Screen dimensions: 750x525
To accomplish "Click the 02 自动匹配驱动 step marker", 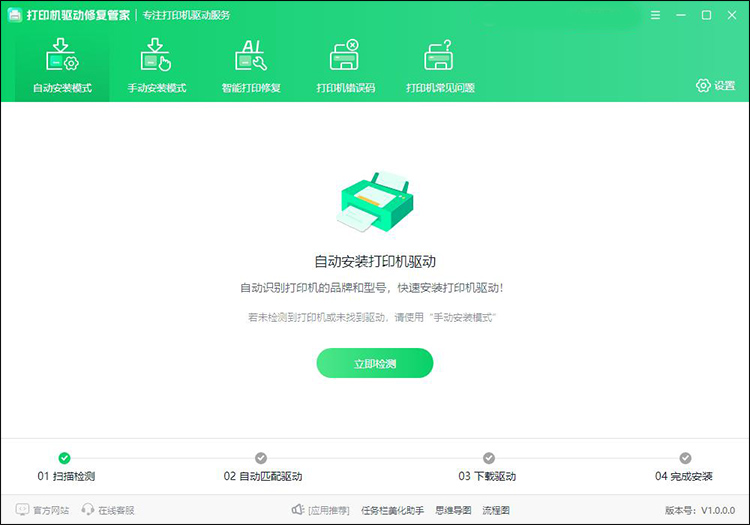I will (x=261, y=458).
